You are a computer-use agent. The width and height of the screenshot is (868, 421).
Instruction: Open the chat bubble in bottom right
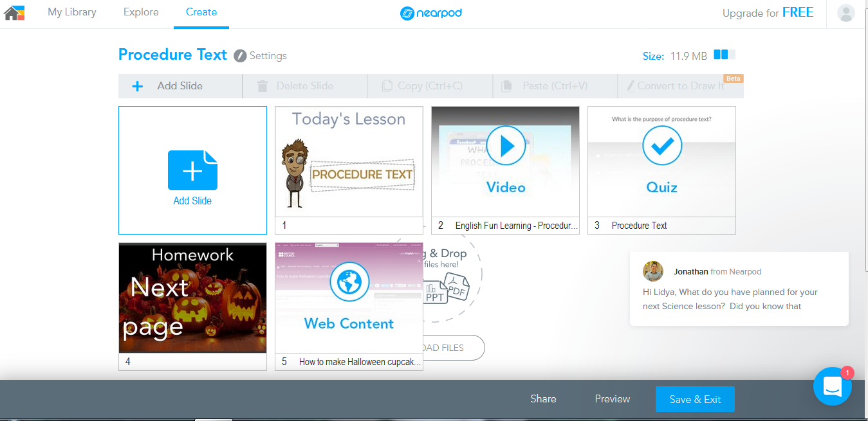(x=832, y=386)
